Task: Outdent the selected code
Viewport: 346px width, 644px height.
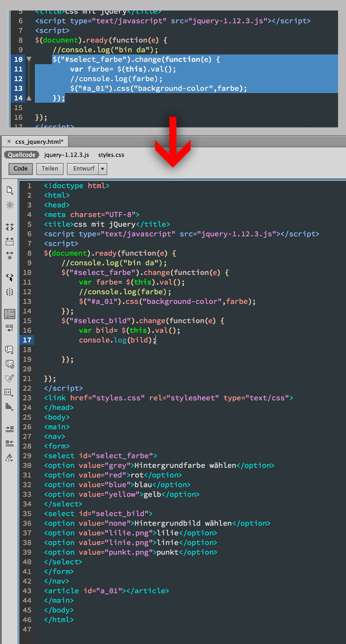Action: [x=10, y=443]
